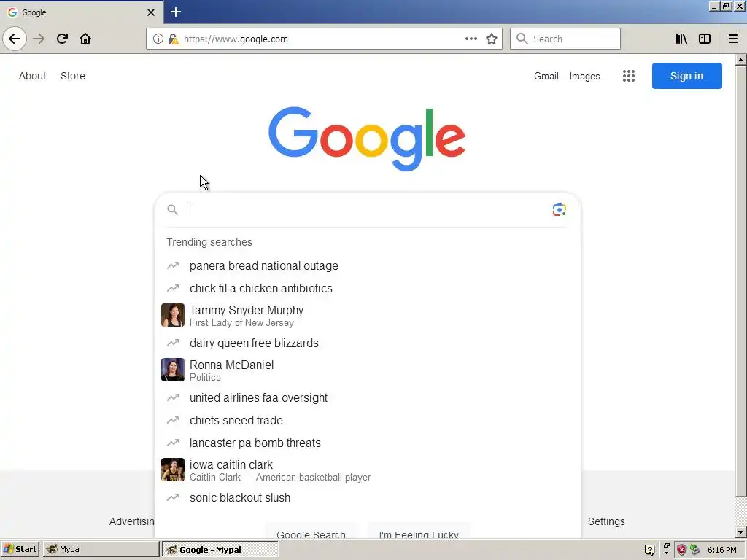Click the Google logo
The height and width of the screenshot is (560, 747).
click(x=367, y=139)
